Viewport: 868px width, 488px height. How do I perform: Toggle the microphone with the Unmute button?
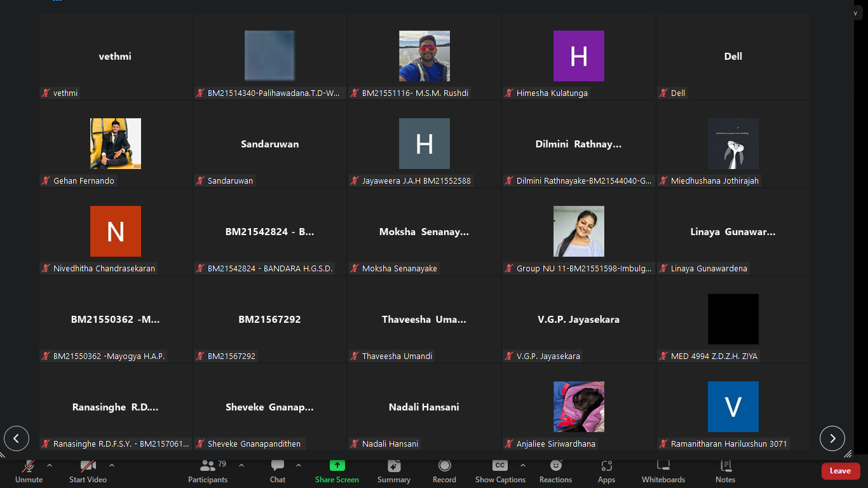click(29, 471)
